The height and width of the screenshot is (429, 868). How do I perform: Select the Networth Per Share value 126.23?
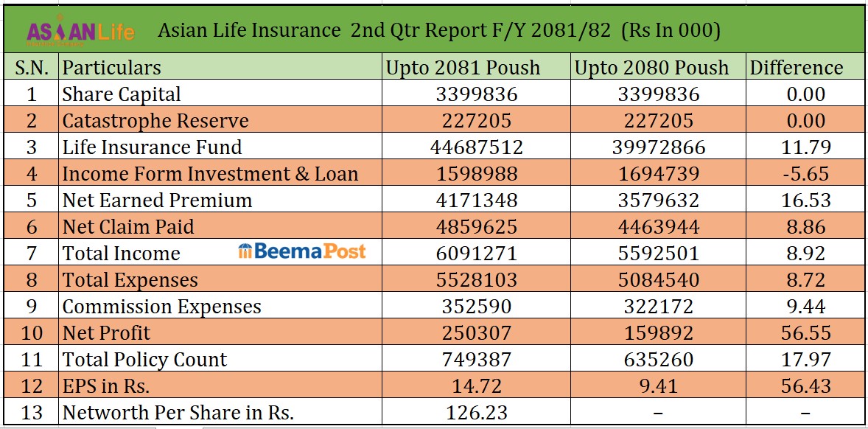pyautogui.click(x=477, y=413)
